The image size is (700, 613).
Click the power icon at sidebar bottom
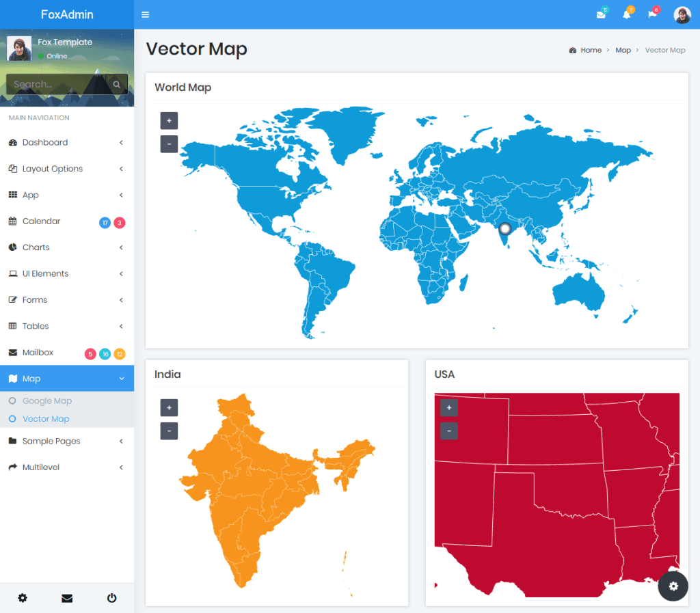[x=111, y=598]
